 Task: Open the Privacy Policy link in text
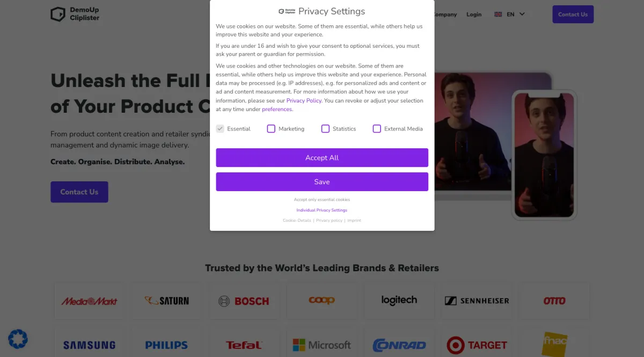pos(304,100)
